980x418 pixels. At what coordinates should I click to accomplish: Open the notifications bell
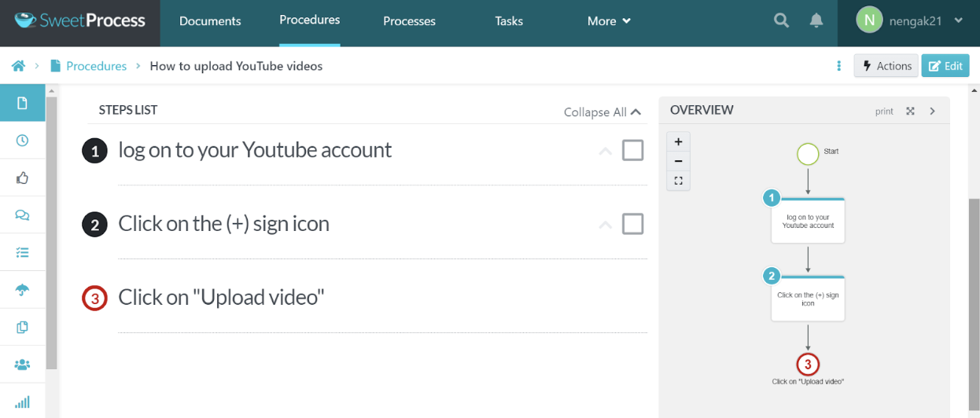816,21
